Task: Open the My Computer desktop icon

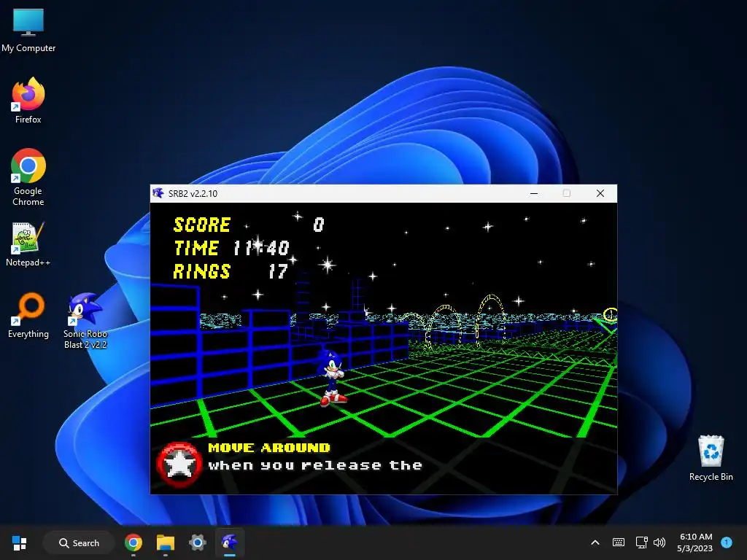Action: click(28, 30)
